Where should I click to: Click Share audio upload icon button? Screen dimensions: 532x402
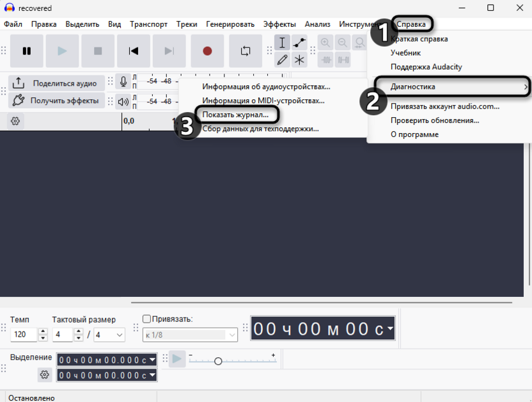point(56,83)
